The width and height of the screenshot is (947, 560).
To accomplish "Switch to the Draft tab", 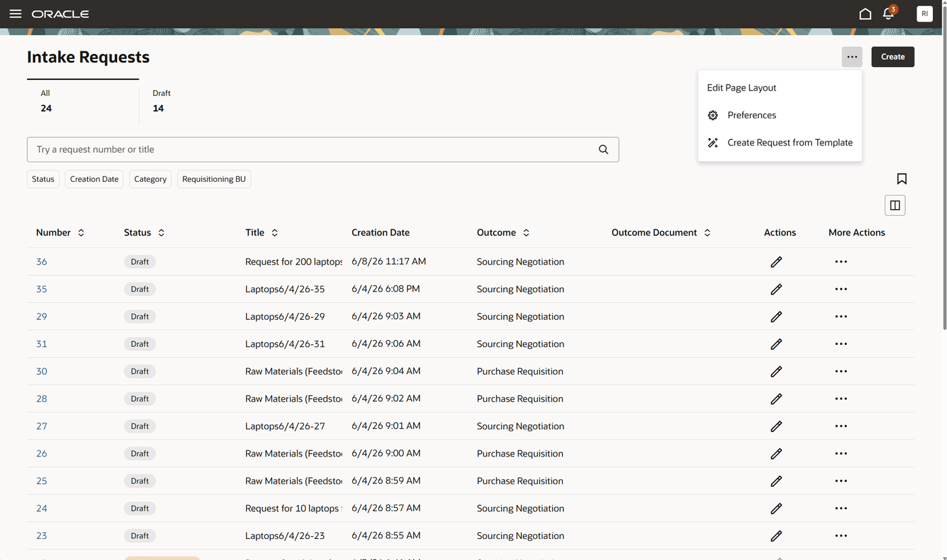I will pyautogui.click(x=162, y=101).
